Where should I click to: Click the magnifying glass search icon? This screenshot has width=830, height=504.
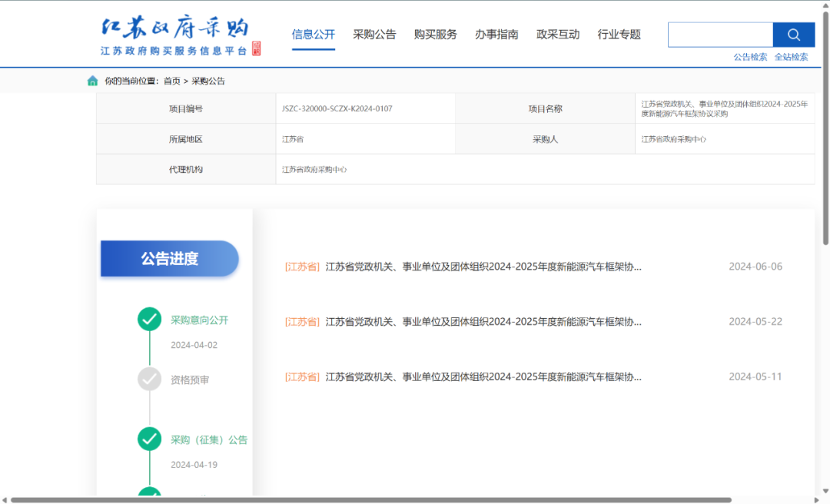tap(793, 35)
